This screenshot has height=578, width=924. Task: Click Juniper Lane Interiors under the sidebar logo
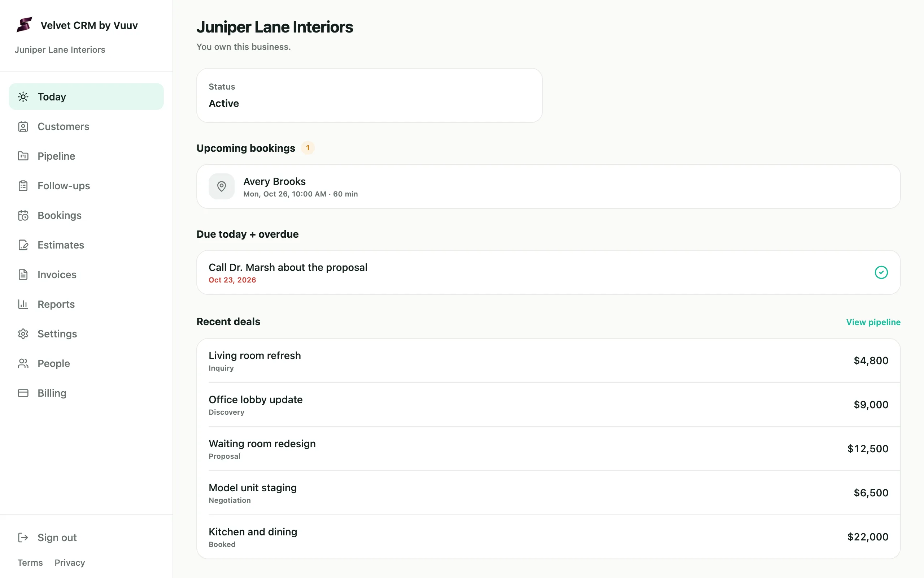pyautogui.click(x=60, y=50)
